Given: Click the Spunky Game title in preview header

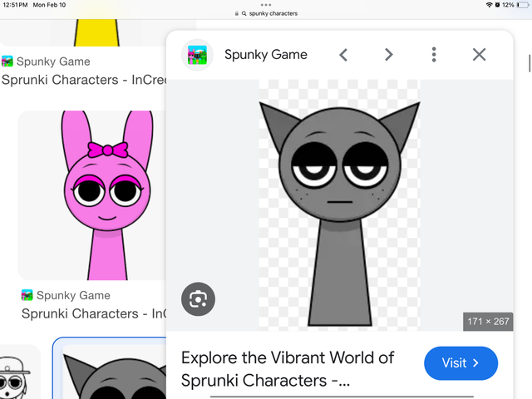Looking at the screenshot, I should click(x=266, y=55).
